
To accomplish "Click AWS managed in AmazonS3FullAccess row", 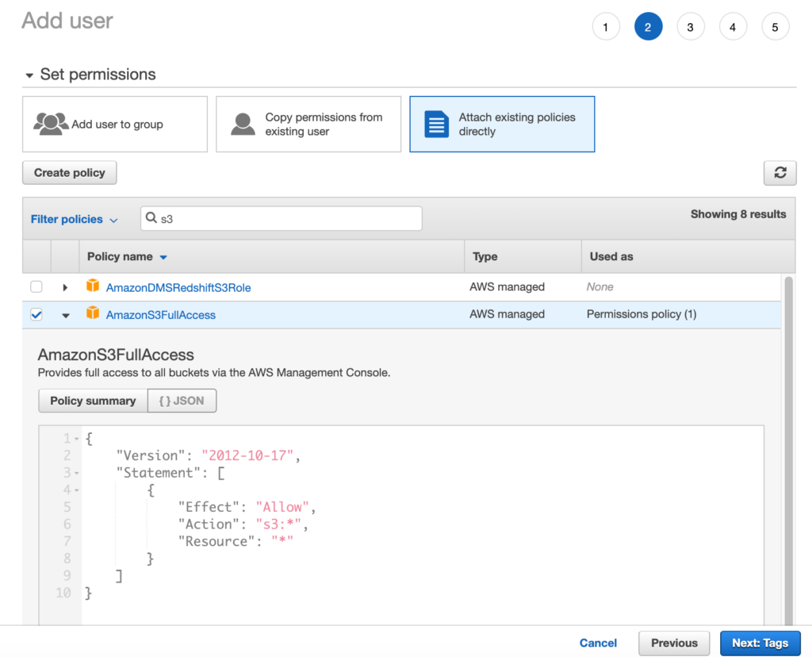I will 507,314.
